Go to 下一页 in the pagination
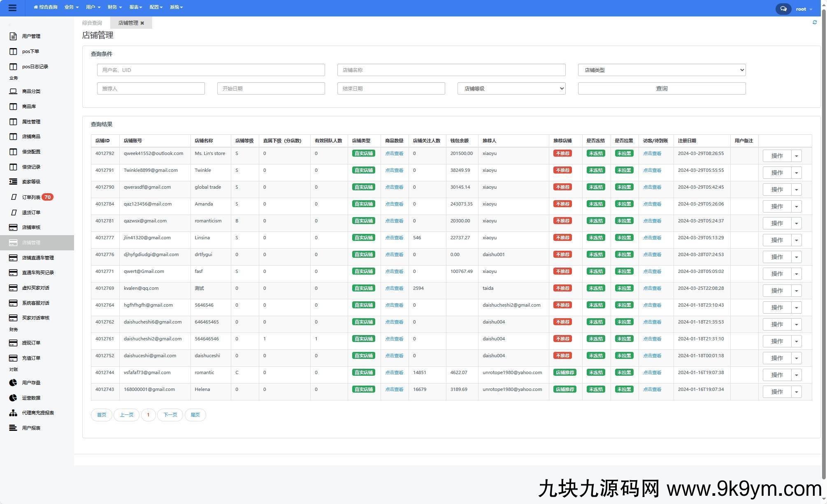 tap(170, 415)
